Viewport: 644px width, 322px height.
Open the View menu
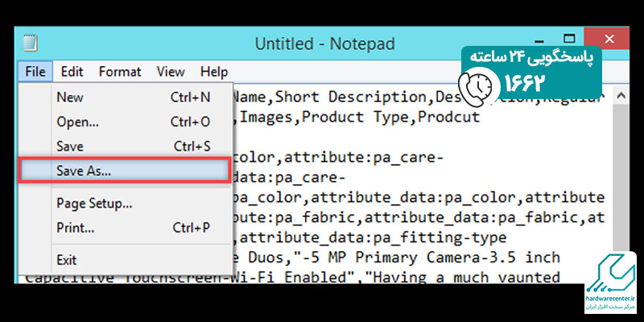171,72
